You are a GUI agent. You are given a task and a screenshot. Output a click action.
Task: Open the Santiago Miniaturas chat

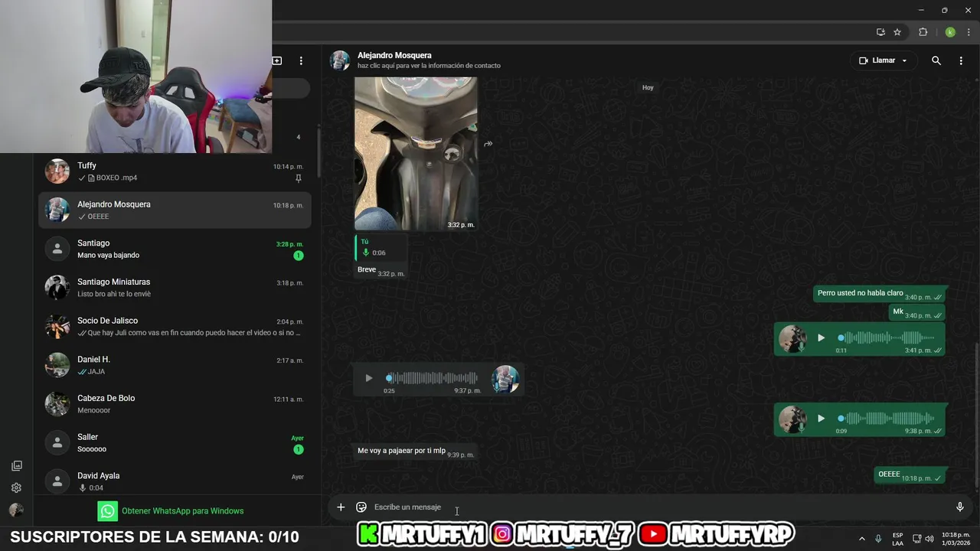[175, 288]
